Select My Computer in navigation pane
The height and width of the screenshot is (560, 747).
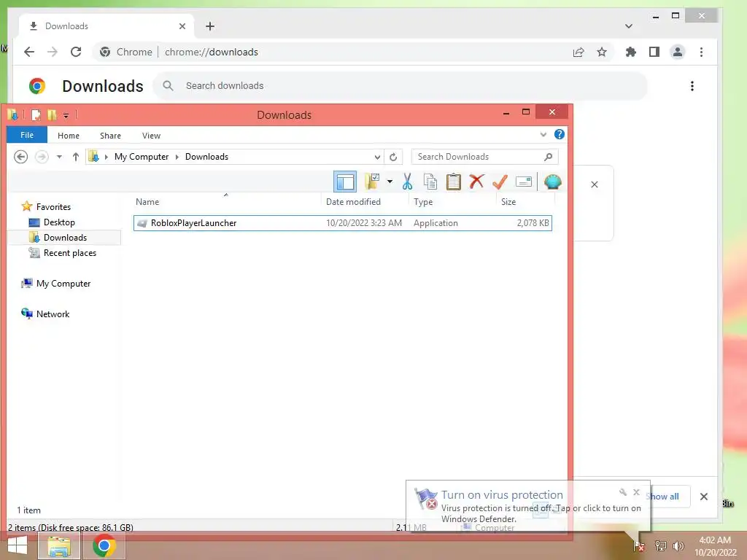tap(63, 284)
